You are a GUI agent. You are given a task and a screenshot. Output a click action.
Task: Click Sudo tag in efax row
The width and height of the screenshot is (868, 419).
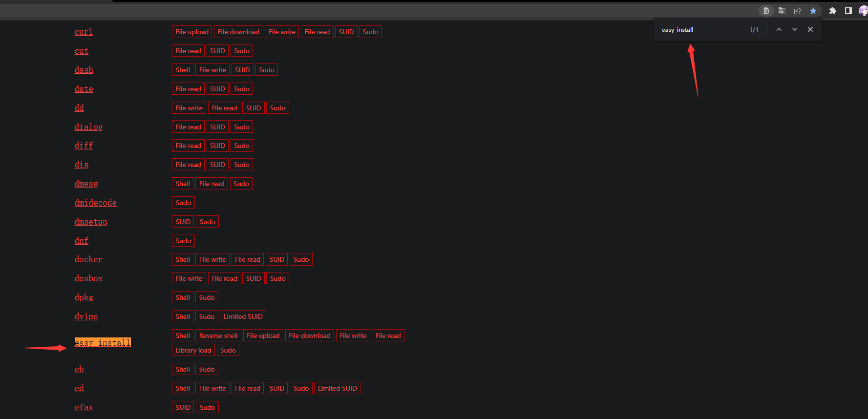click(207, 407)
